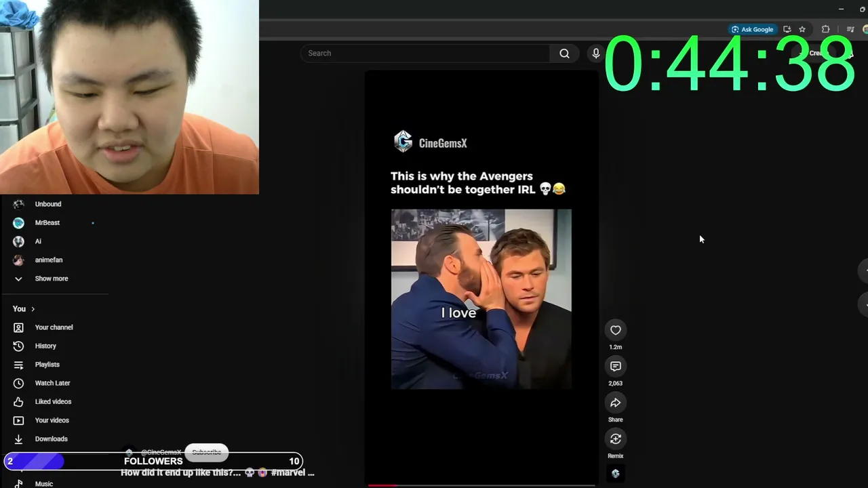Focus the YouTube Search field
Viewport: 868px width, 488px height.
(x=425, y=54)
